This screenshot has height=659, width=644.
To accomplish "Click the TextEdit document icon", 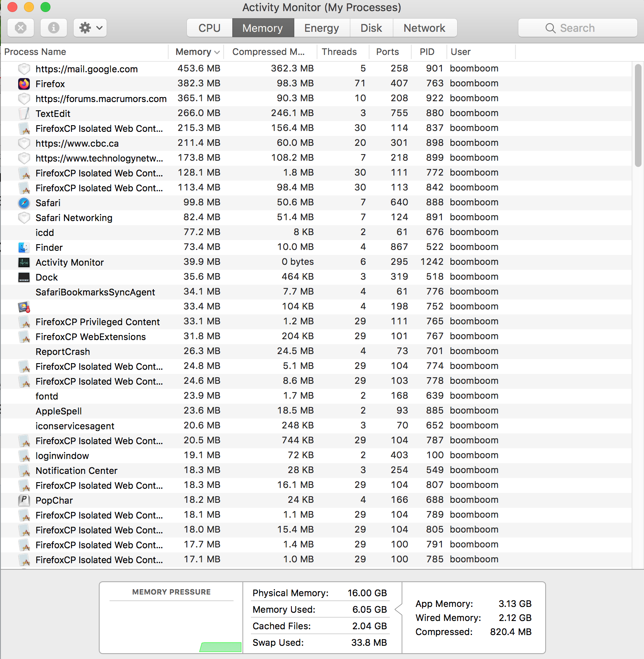I will tap(24, 114).
